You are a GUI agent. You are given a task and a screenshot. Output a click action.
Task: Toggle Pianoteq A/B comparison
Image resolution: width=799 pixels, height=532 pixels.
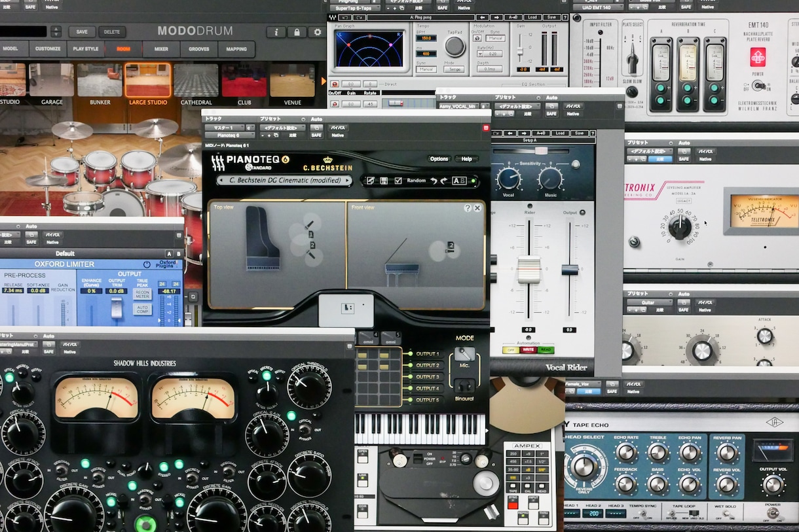460,181
